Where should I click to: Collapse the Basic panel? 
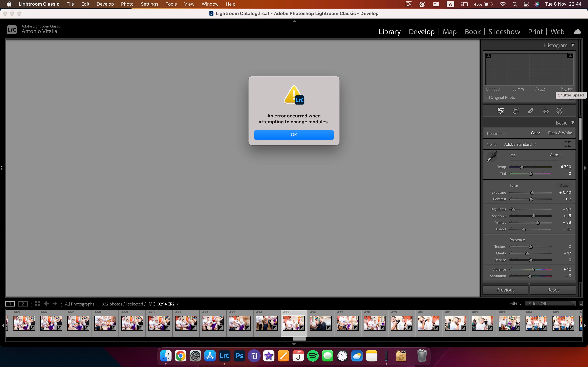click(x=573, y=123)
